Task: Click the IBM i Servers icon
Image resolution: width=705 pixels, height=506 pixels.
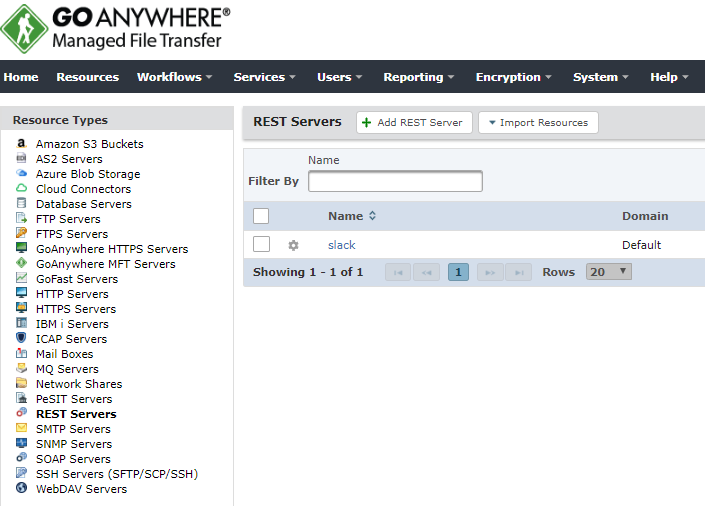Action: click(x=21, y=323)
